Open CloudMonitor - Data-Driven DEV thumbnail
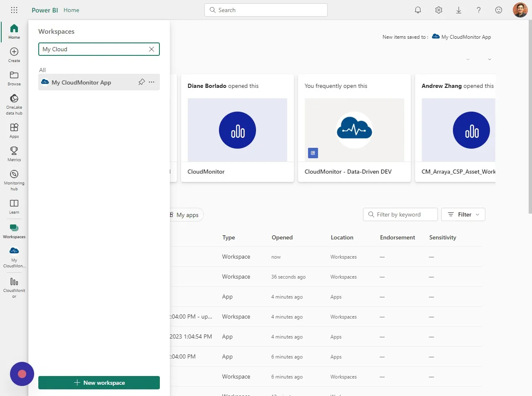Screen dimensions: 532x396 [354, 130]
